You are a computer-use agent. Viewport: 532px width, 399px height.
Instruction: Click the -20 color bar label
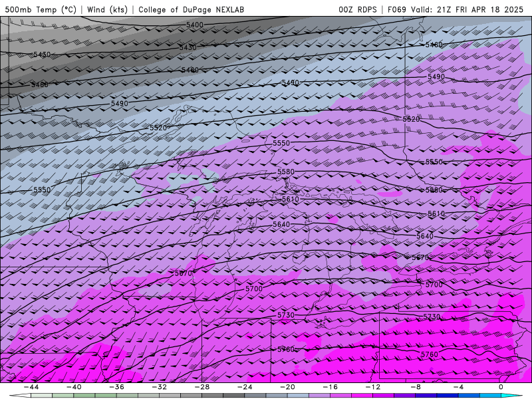click(287, 387)
